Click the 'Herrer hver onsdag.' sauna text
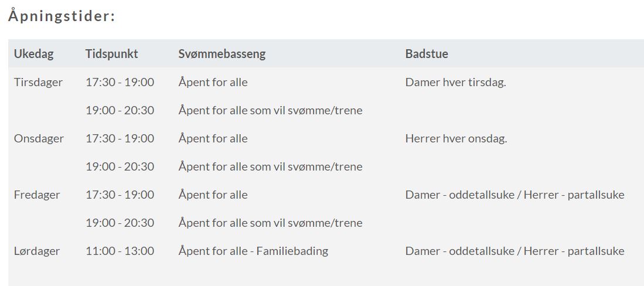 456,138
